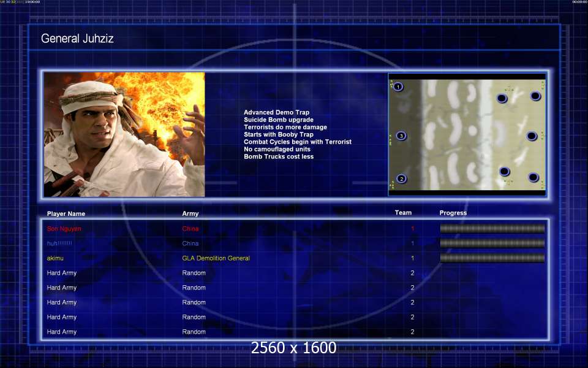
Task: Click Combat Cycles begin with Terrorist line
Action: tap(298, 142)
